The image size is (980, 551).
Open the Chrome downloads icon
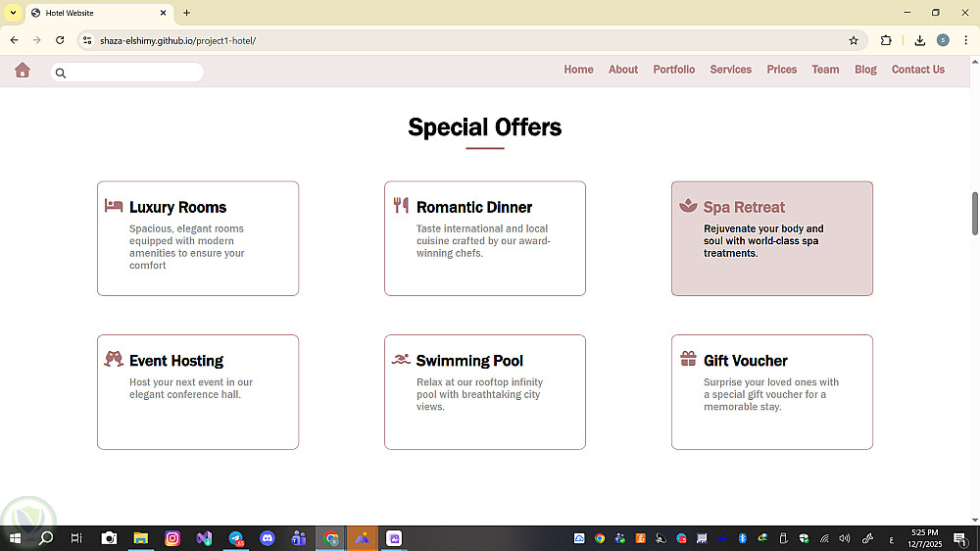click(920, 40)
